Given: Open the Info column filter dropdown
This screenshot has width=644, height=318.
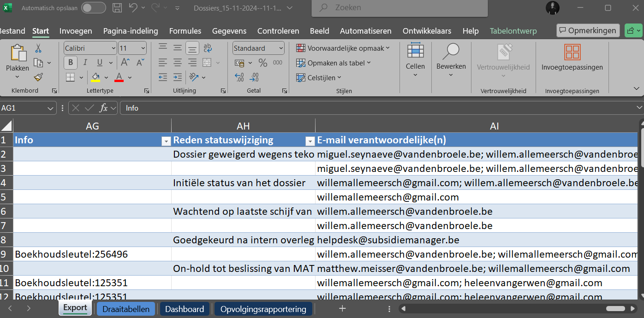Looking at the screenshot, I should coord(166,141).
